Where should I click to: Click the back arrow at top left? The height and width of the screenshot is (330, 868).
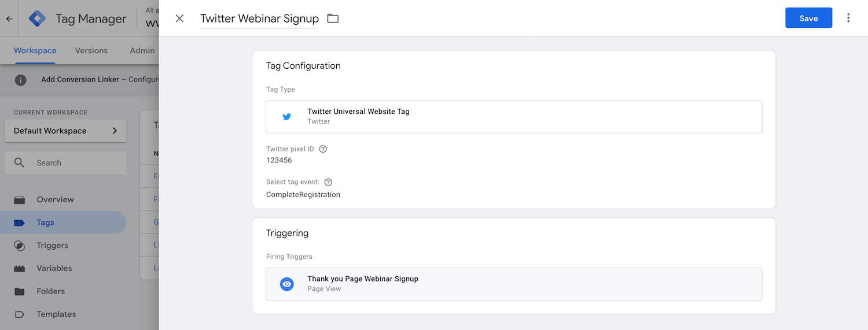click(9, 18)
